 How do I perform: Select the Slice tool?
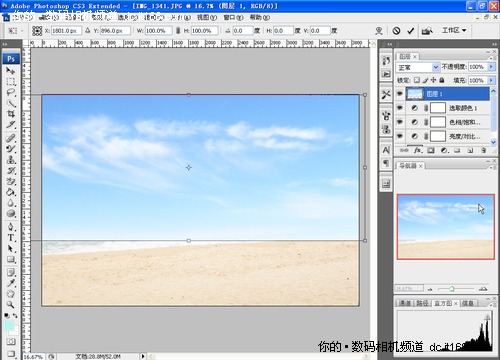10,125
